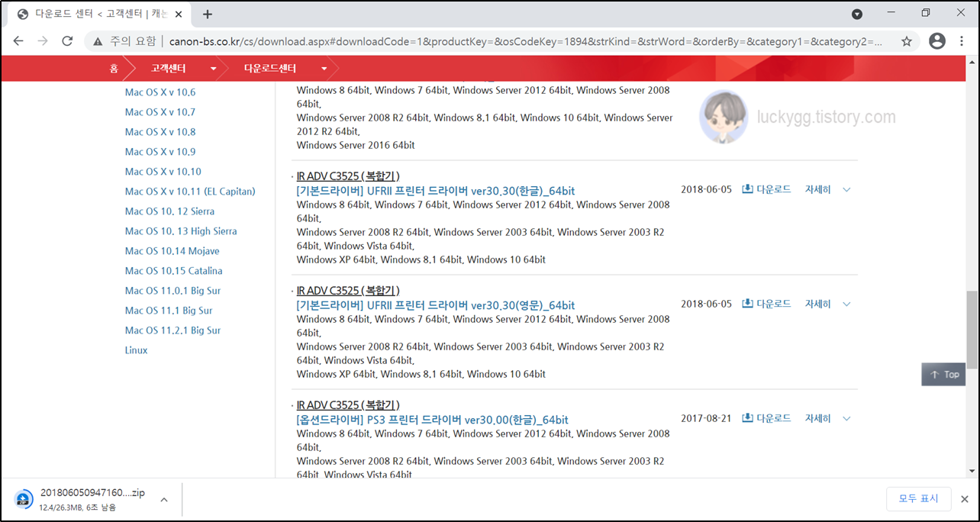Close the downloads bar
Screen dimensions: 980x522
pyautogui.click(x=964, y=498)
